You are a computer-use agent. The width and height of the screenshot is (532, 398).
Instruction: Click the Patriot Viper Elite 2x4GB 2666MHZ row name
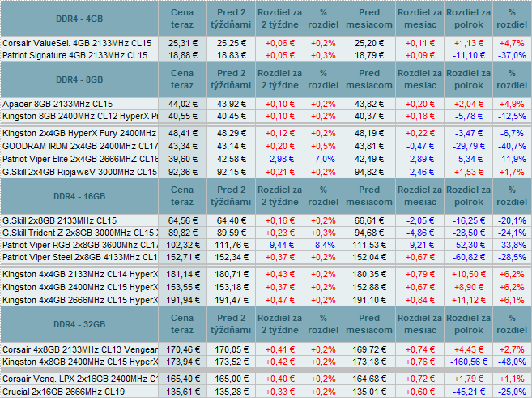pyautogui.click(x=79, y=159)
